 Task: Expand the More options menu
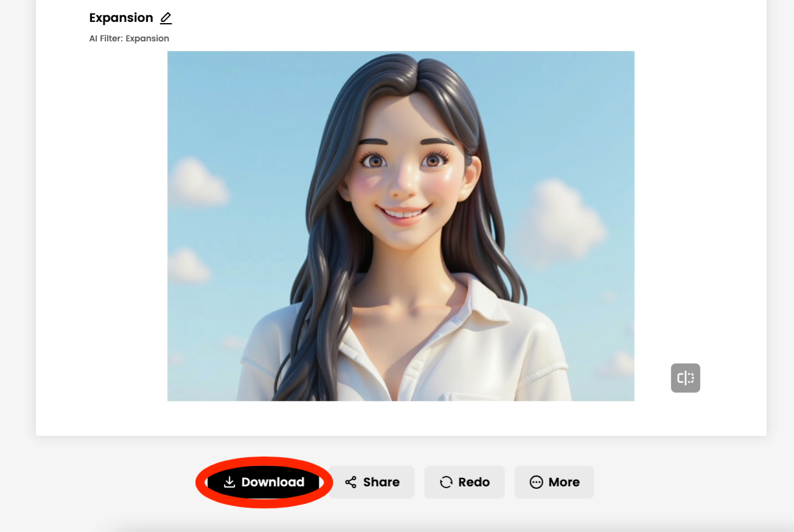[x=554, y=482]
